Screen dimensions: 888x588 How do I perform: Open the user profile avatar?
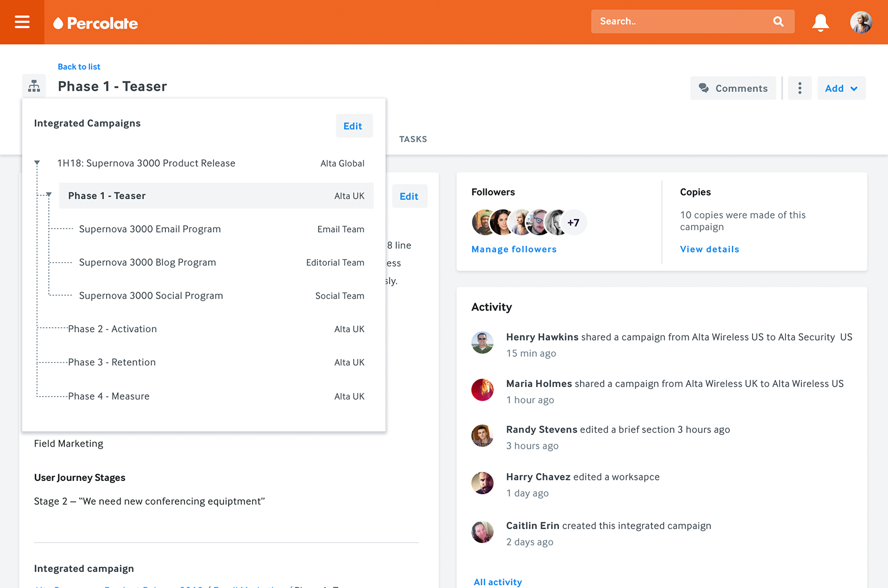tap(861, 22)
